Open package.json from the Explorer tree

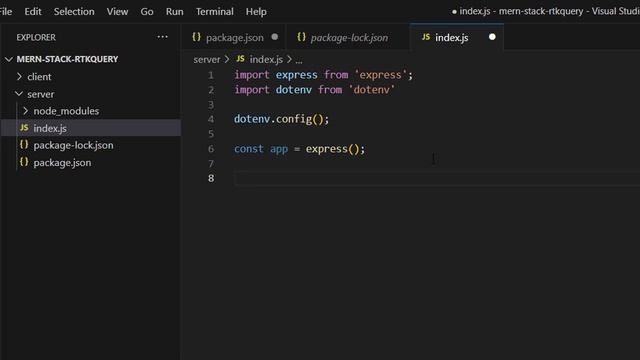(91, 162)
